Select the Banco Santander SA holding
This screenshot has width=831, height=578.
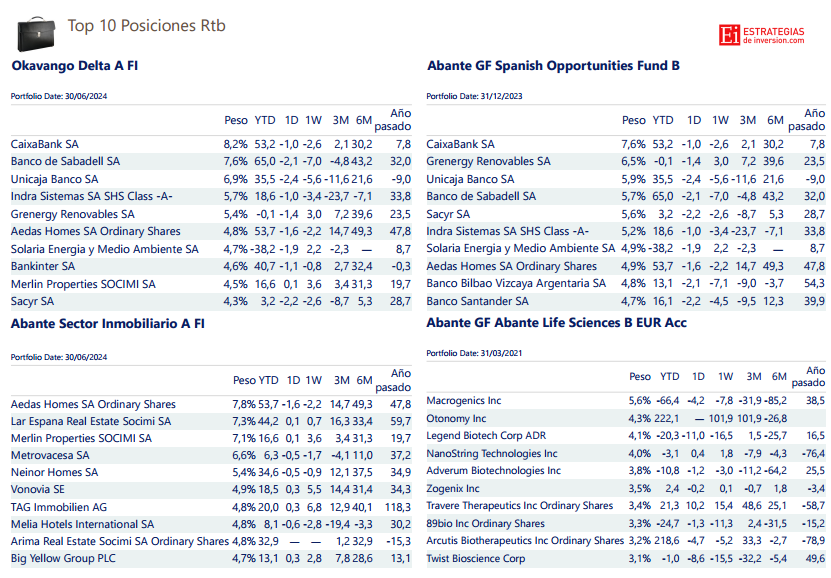coord(477,301)
